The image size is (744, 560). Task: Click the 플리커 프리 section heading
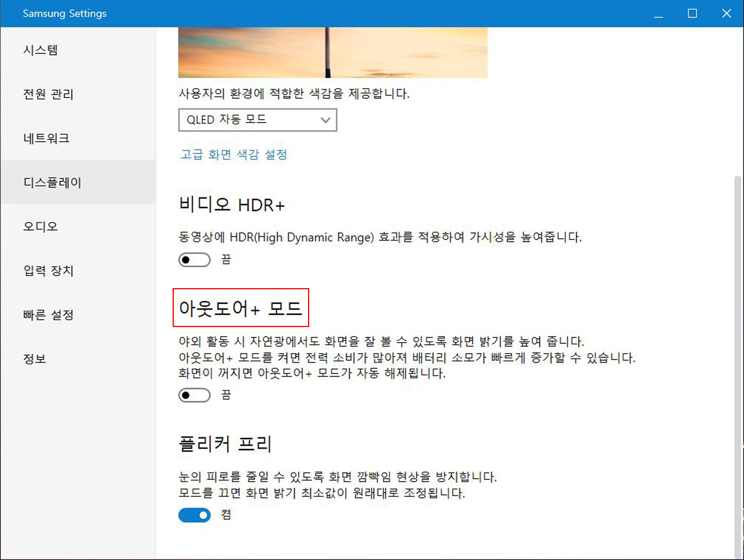tap(225, 444)
